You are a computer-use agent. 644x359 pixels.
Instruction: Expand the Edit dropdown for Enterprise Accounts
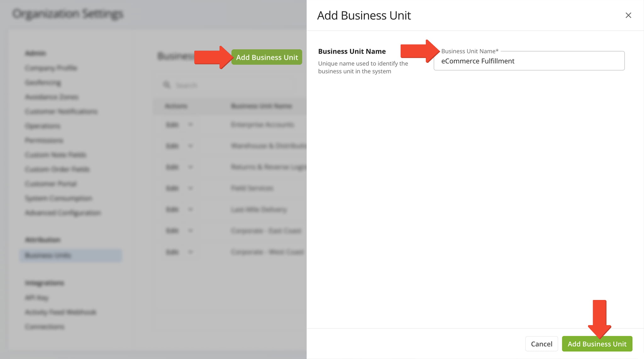190,125
